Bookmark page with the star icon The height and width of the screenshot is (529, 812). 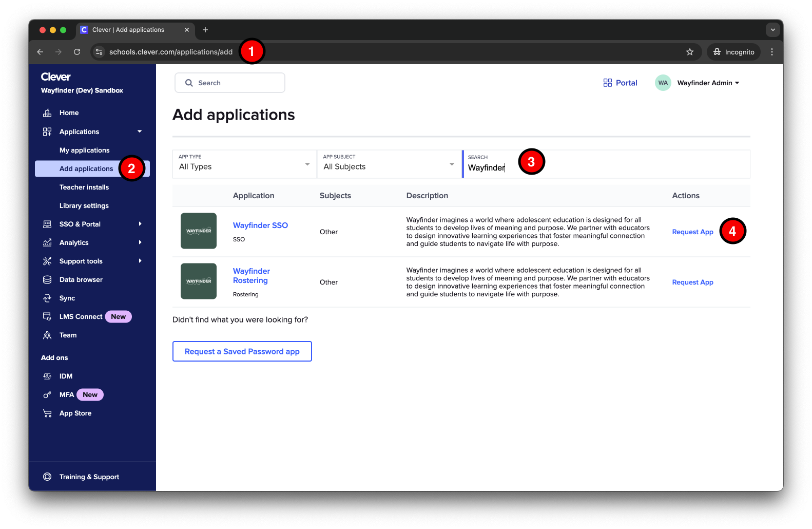(x=690, y=52)
